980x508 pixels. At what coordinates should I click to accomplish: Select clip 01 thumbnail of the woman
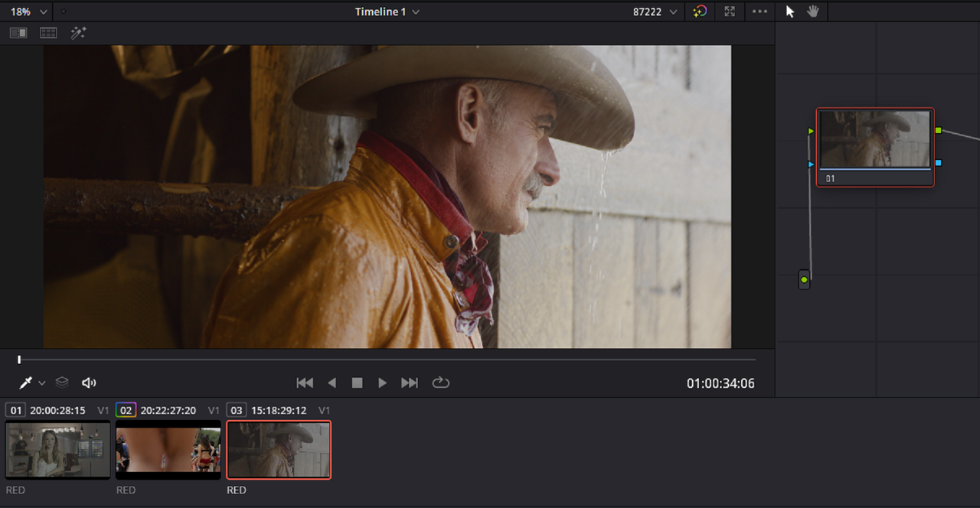point(58,450)
